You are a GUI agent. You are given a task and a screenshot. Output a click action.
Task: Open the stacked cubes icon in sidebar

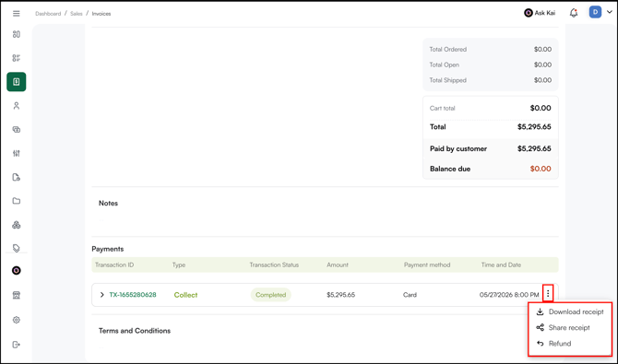[17, 225]
